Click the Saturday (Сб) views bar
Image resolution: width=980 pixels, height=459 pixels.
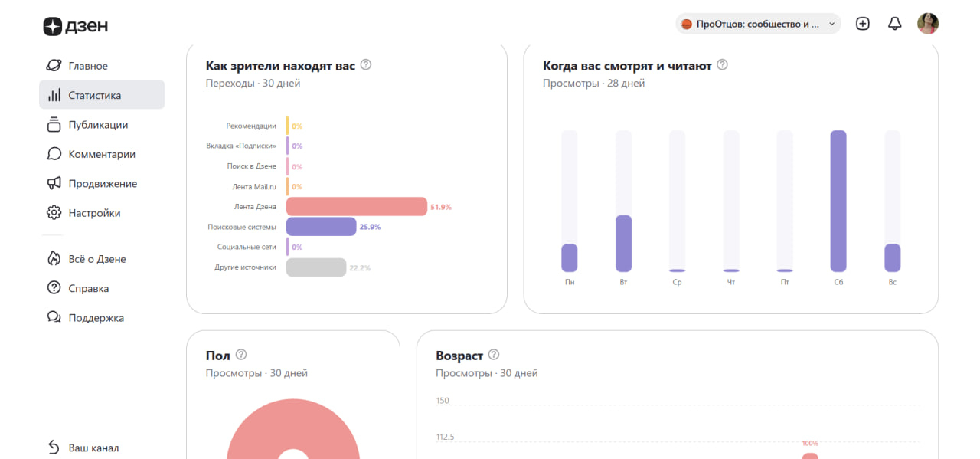[838, 201]
